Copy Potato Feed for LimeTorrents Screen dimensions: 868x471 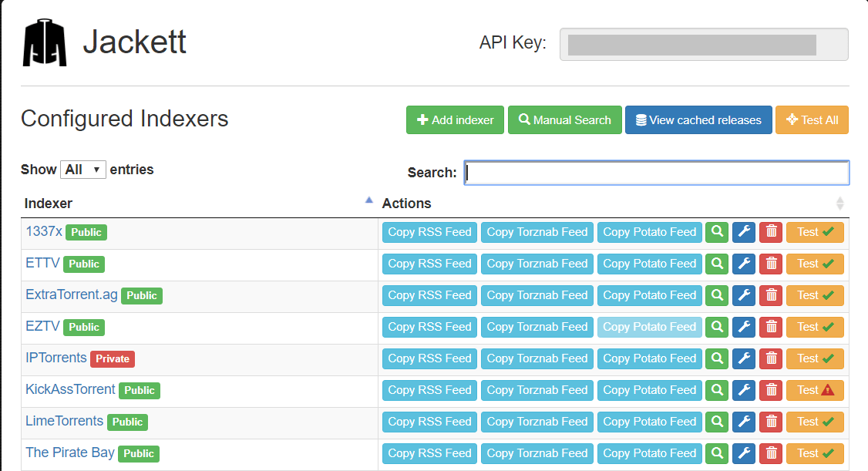(x=649, y=421)
